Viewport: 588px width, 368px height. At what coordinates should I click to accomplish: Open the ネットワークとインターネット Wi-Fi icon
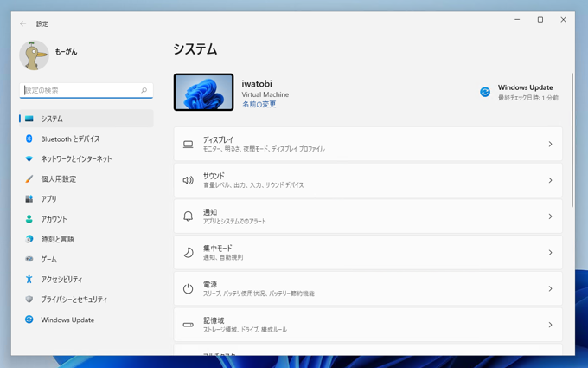tap(29, 158)
